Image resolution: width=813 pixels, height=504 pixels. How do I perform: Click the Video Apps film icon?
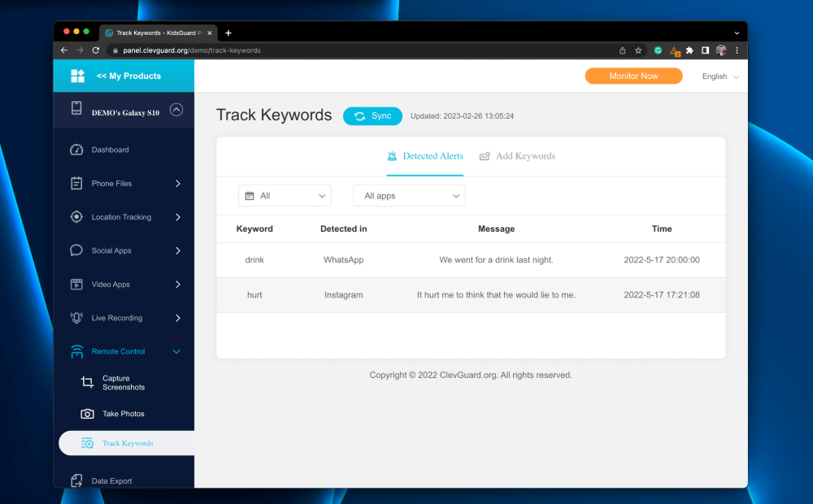76,285
